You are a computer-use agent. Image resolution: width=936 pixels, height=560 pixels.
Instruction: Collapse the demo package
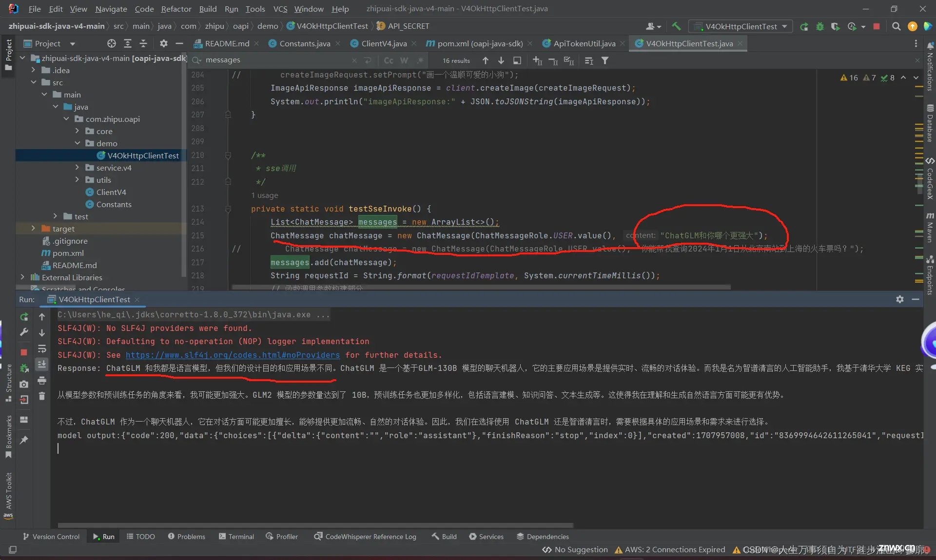[x=77, y=143]
